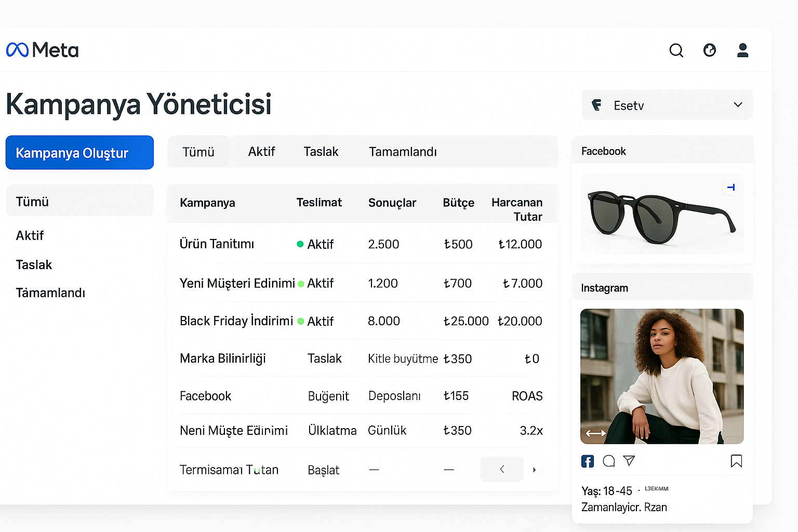
Task: Switch to the Tamamlandı tab
Action: pyautogui.click(x=403, y=152)
